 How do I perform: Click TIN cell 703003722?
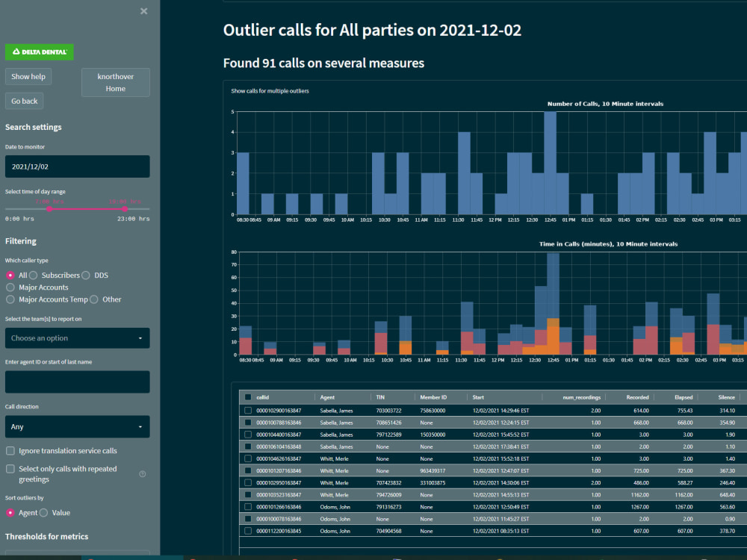[388, 411]
